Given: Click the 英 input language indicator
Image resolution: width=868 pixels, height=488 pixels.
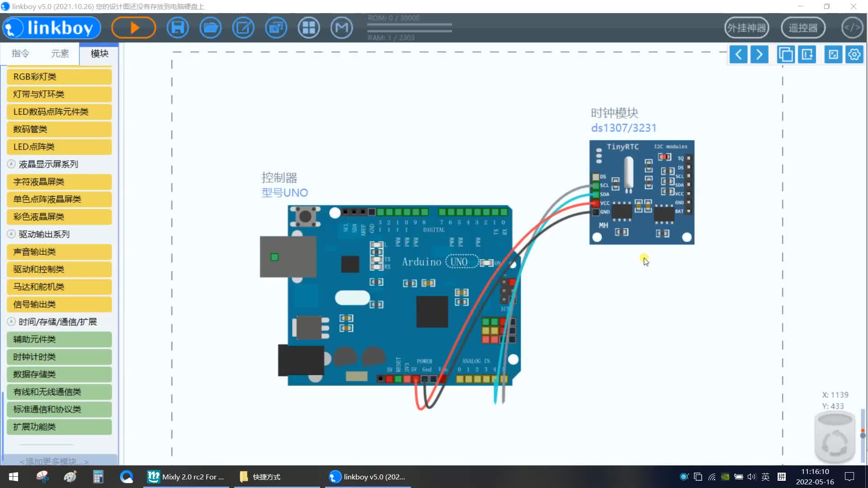Looking at the screenshot, I should (x=765, y=477).
